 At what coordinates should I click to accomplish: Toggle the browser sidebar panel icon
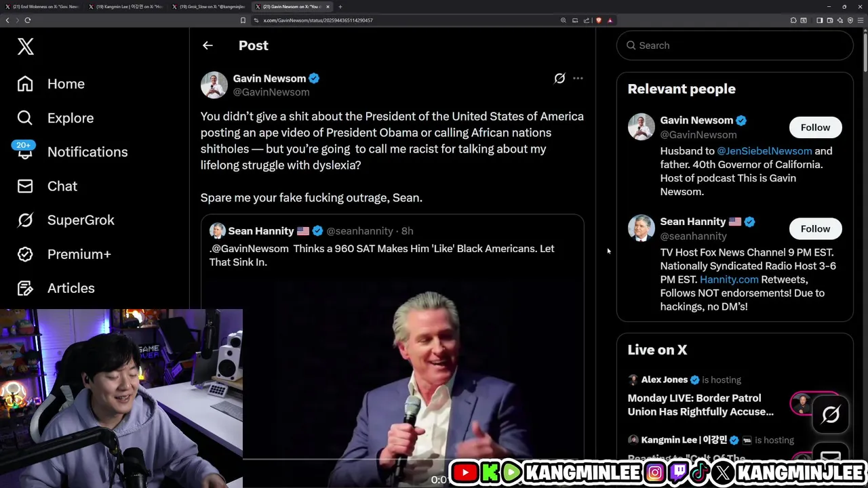(x=820, y=20)
